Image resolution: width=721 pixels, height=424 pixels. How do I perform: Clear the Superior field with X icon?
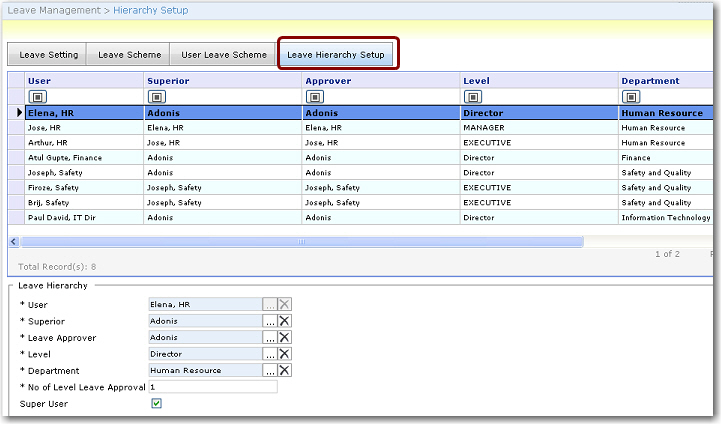(x=285, y=321)
